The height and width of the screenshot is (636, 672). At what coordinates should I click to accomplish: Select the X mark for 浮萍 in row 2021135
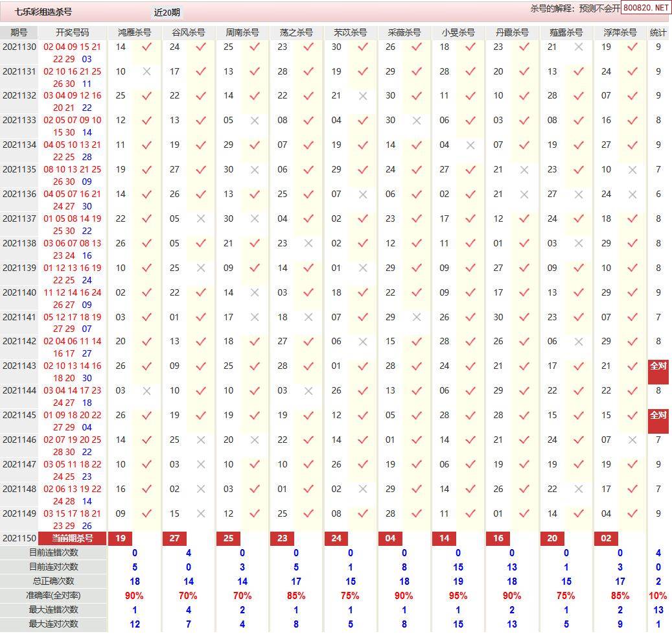click(x=632, y=171)
